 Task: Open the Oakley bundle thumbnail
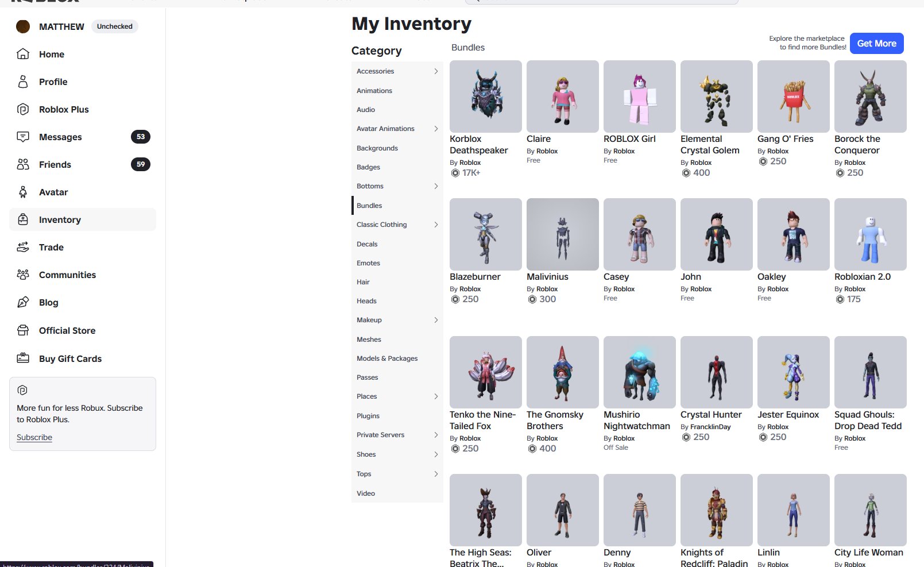(x=794, y=234)
